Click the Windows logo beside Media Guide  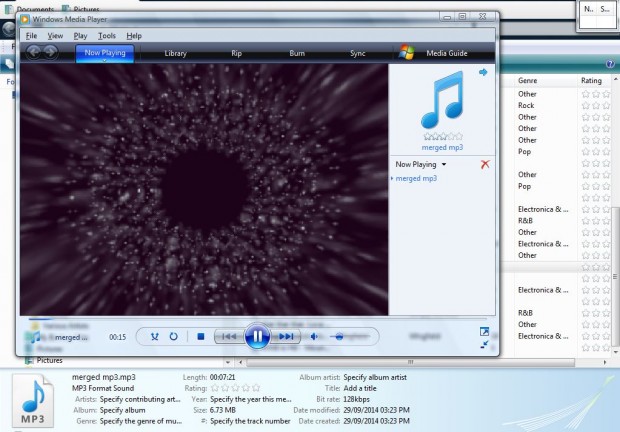click(x=406, y=53)
